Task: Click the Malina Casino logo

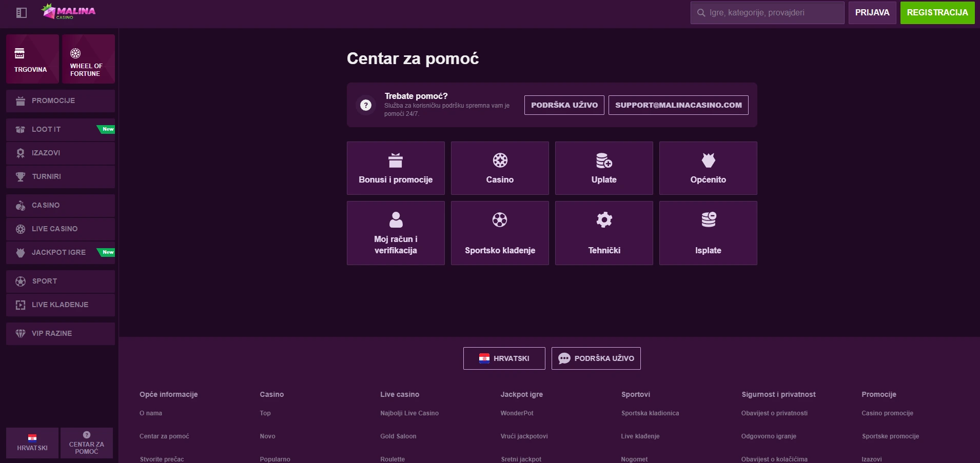Action: [68, 11]
